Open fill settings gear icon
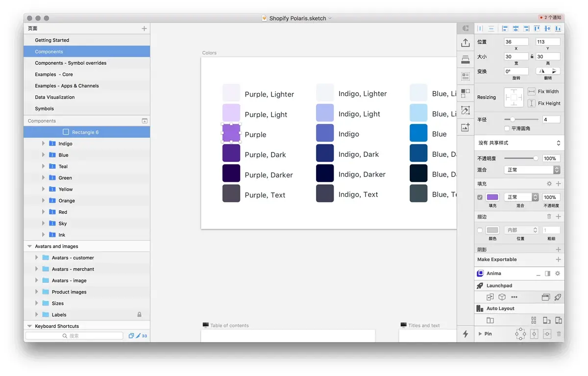588x376 pixels. [549, 184]
